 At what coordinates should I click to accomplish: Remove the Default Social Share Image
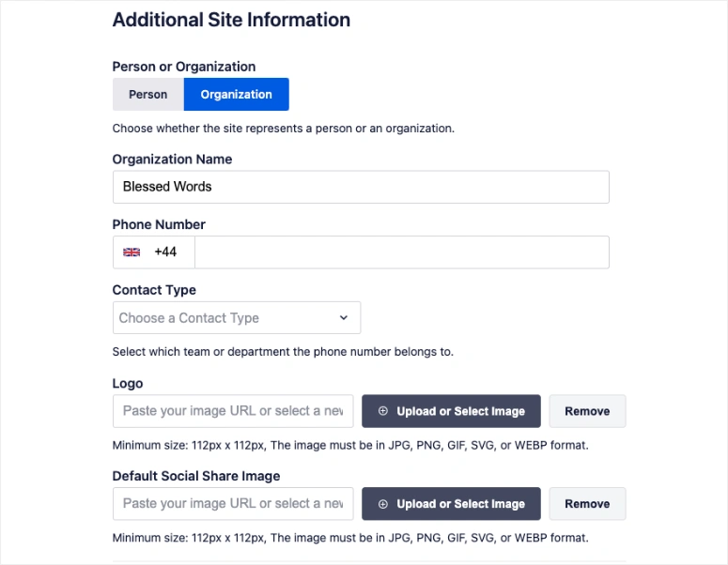pos(587,504)
